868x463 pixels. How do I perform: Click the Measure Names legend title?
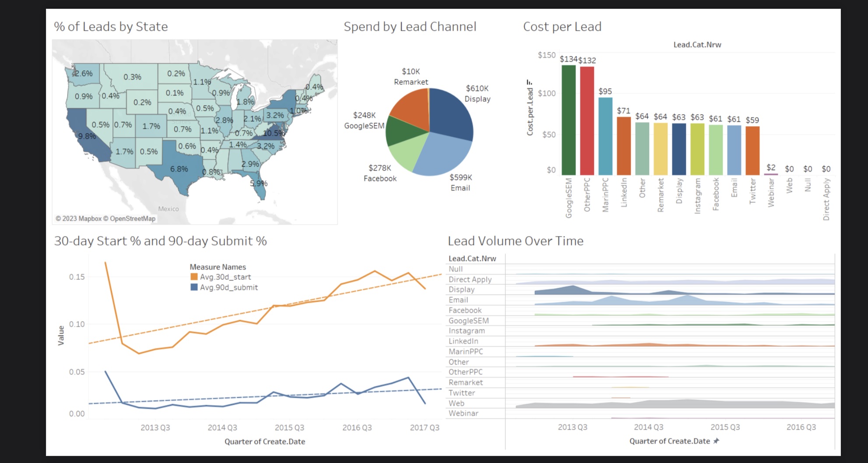(x=218, y=267)
